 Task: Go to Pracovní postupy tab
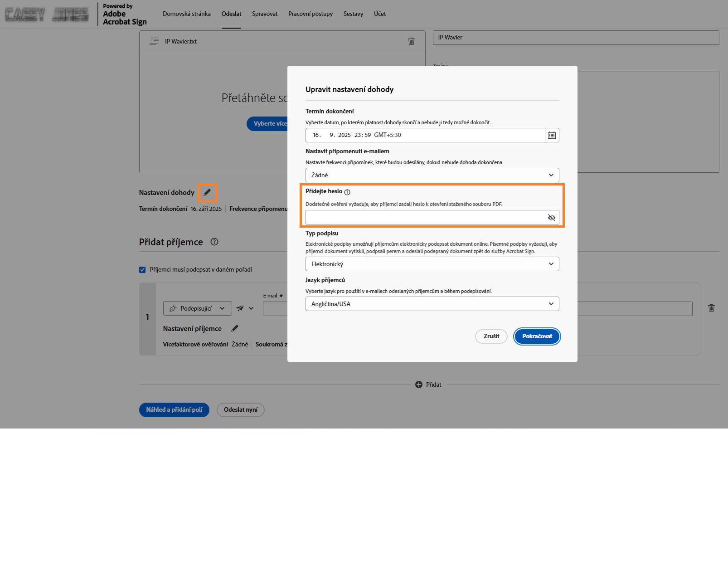[311, 14]
